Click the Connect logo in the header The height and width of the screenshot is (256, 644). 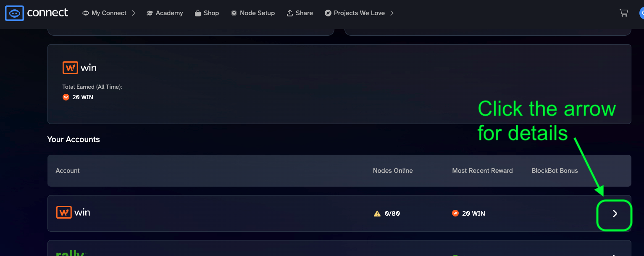37,13
